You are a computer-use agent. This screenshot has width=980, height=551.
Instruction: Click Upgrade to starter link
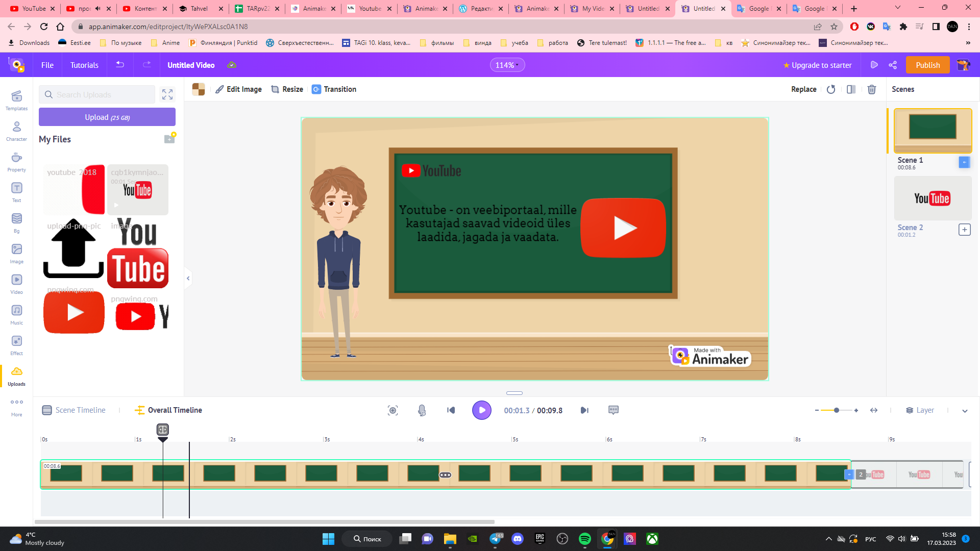(x=817, y=65)
